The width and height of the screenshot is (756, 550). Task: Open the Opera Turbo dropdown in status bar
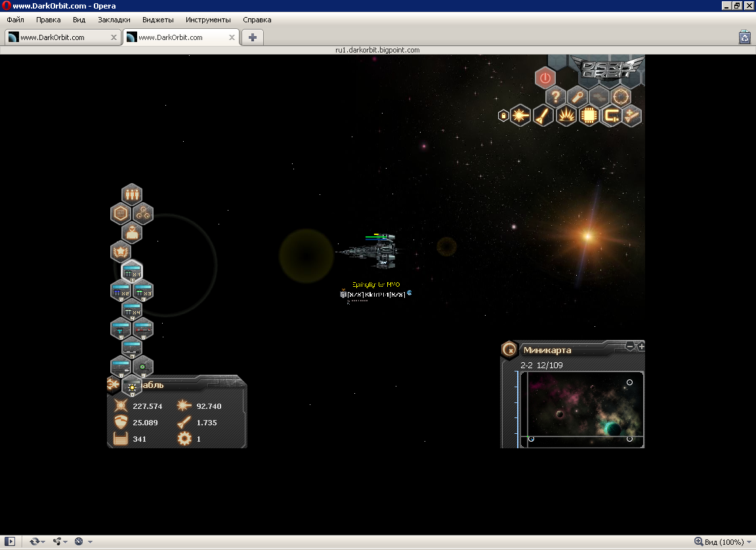coord(83,542)
